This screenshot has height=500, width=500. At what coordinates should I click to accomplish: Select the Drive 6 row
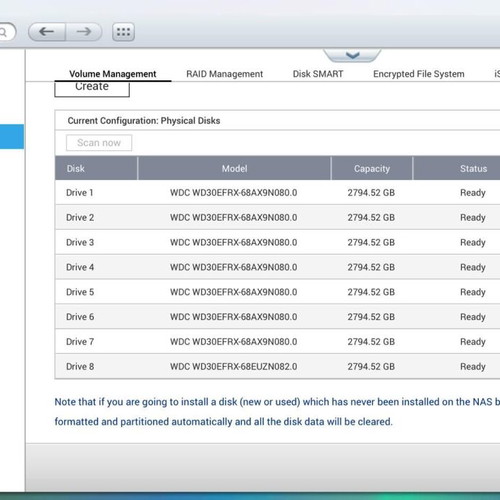coord(277,317)
